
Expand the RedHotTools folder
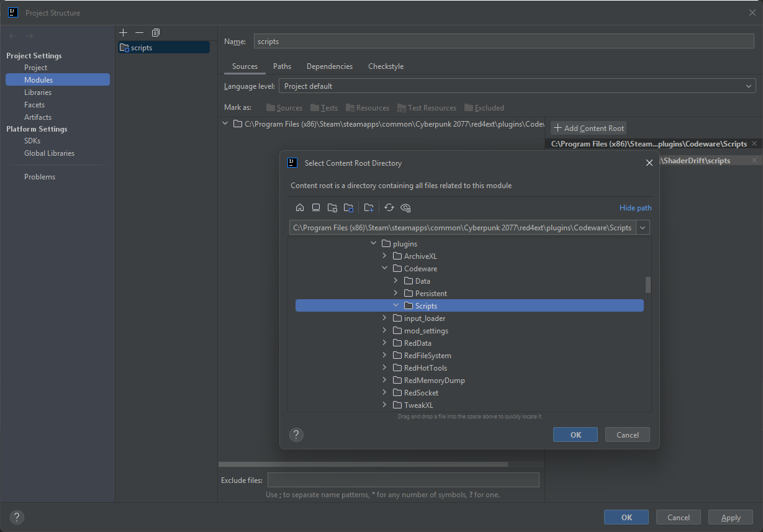(385, 368)
